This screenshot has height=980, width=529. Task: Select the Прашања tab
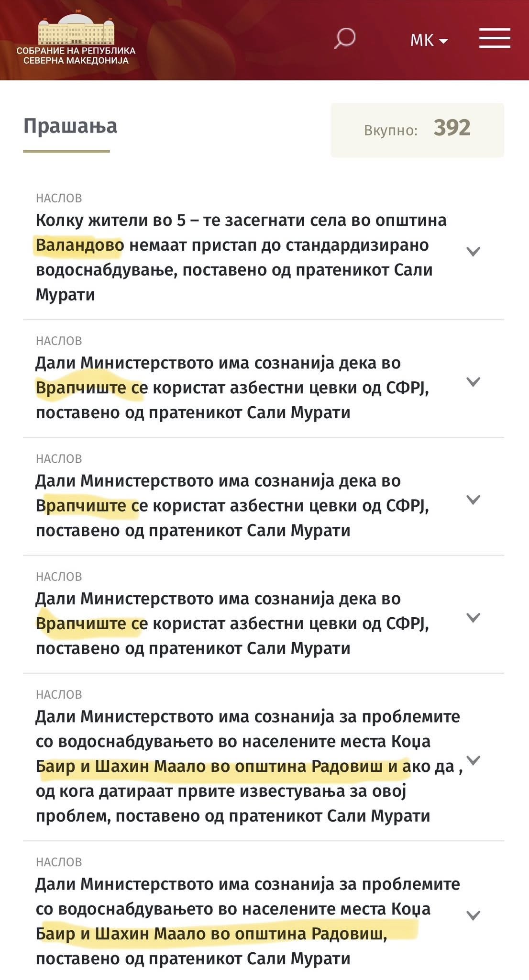click(x=70, y=126)
